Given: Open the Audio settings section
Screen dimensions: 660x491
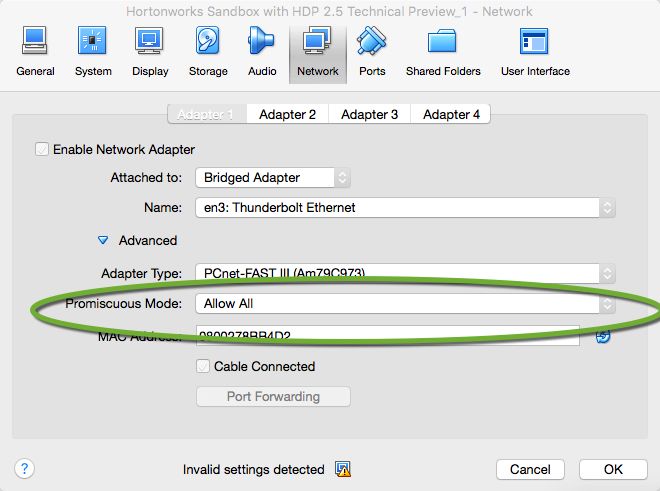Looking at the screenshot, I should 262,53.
